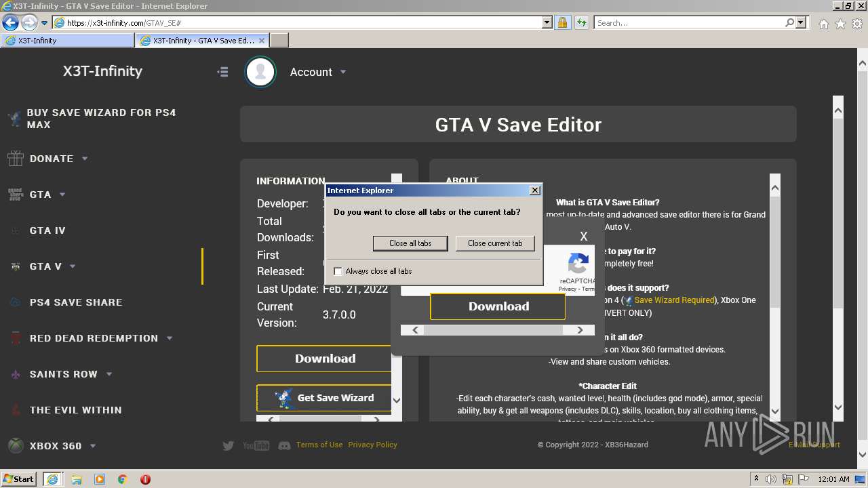Open the address bar autocomplete dropdown arrow
The image size is (868, 488).
click(x=547, y=22)
